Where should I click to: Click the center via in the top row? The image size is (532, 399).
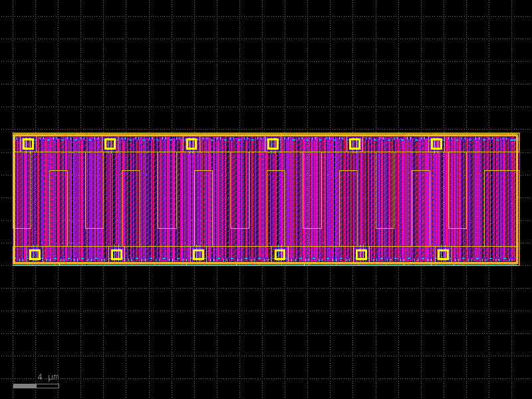coord(191,143)
